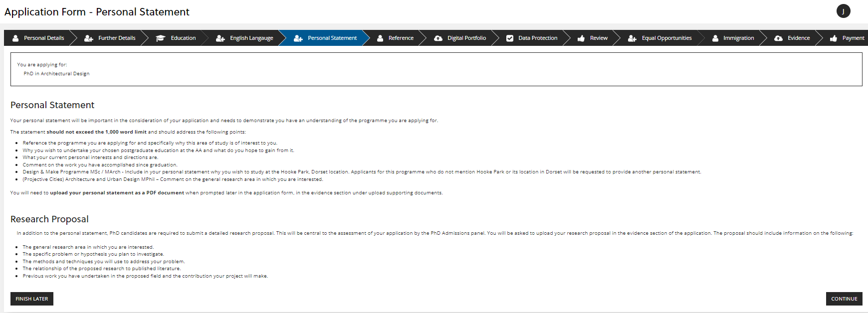This screenshot has width=868, height=313.
Task: Click the Further Details user-plus icon
Action: (89, 38)
